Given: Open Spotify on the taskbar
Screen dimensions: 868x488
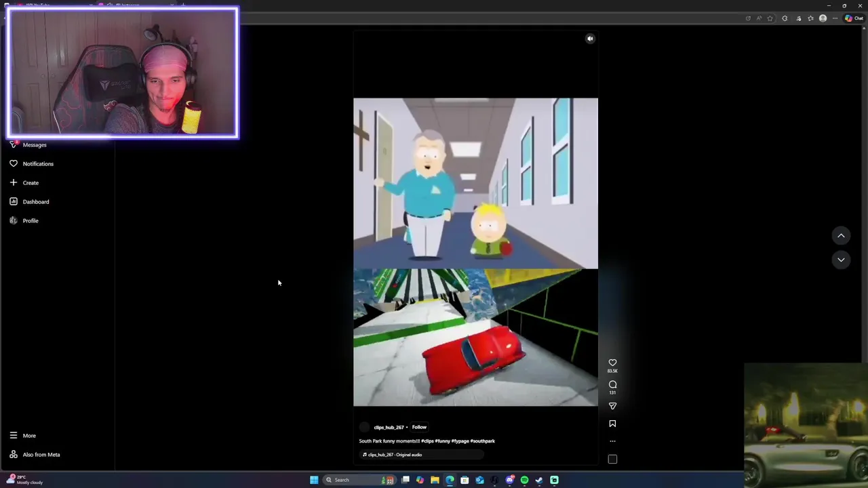Looking at the screenshot, I should pyautogui.click(x=524, y=480).
